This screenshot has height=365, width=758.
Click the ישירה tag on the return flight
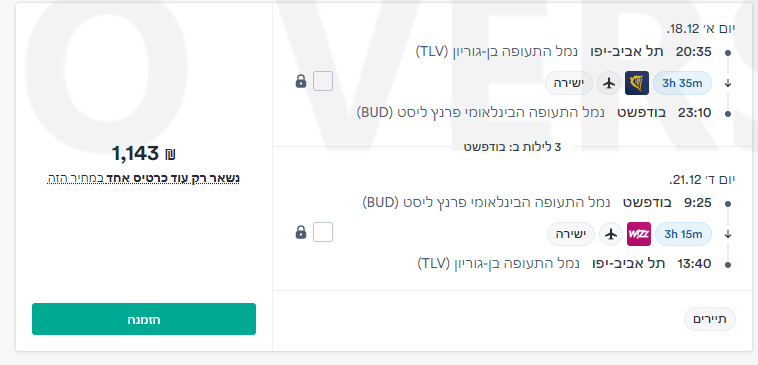571,234
